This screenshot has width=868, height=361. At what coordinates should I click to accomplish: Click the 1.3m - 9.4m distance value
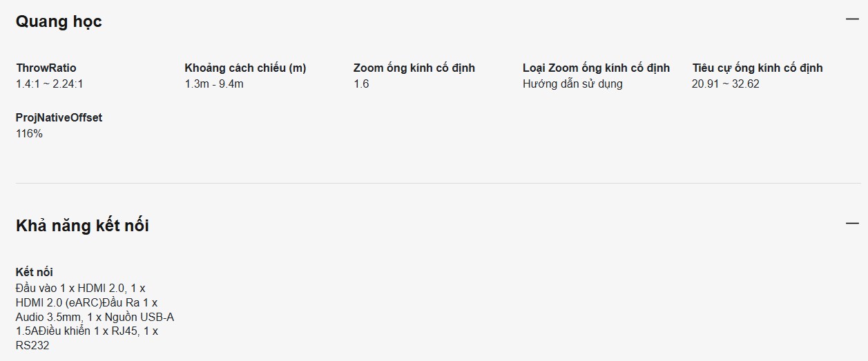(x=214, y=84)
